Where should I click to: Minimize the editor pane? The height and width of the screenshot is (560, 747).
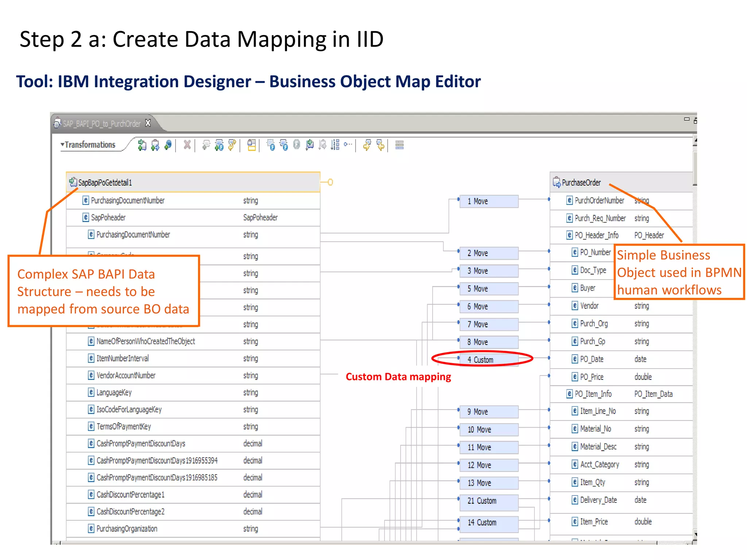point(686,119)
